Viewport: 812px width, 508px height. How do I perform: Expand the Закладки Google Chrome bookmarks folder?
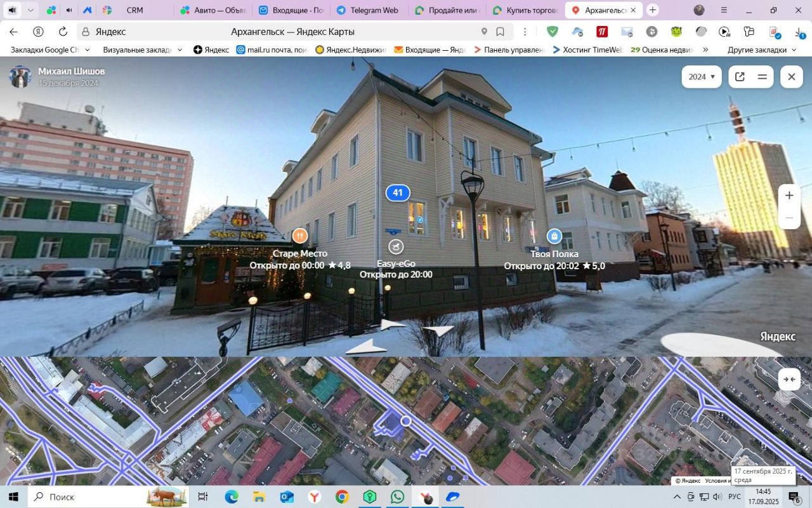click(49, 50)
